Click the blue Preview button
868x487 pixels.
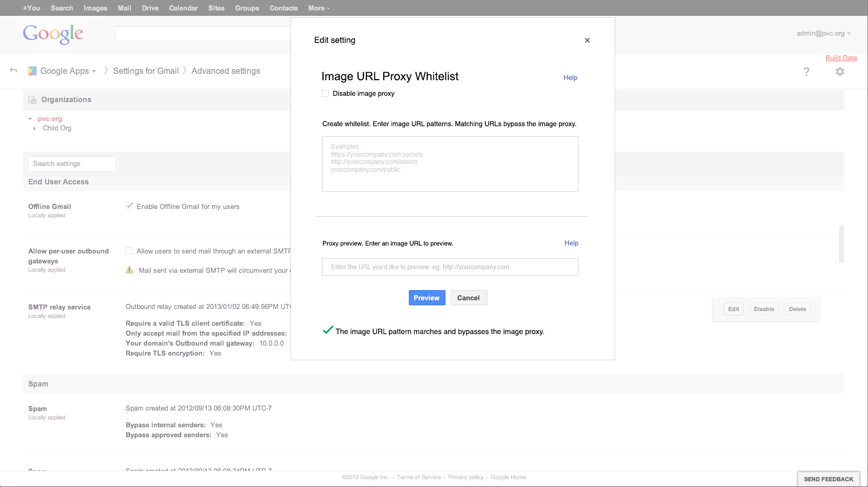pyautogui.click(x=427, y=297)
